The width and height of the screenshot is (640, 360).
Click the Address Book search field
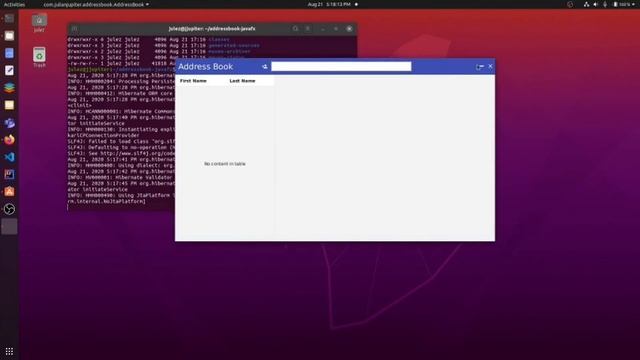pos(341,67)
